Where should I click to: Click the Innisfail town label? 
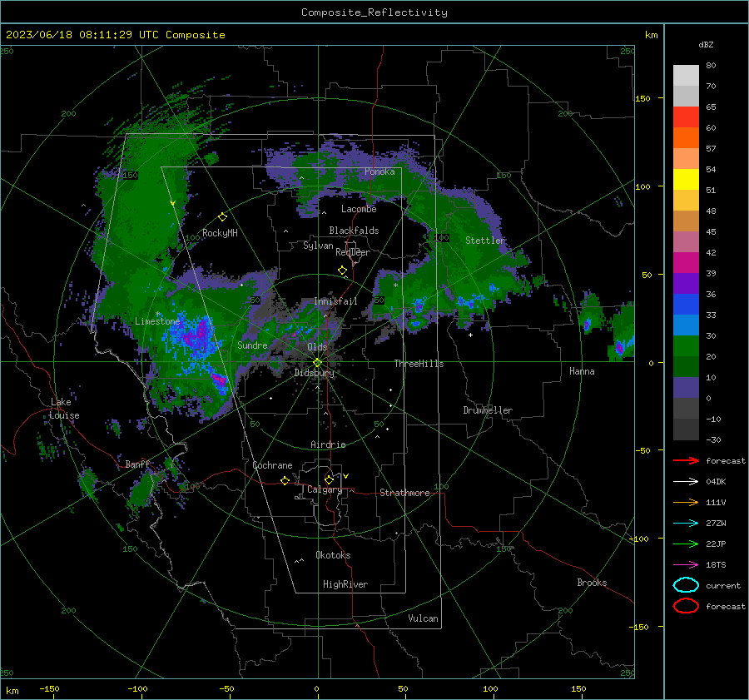tap(335, 301)
